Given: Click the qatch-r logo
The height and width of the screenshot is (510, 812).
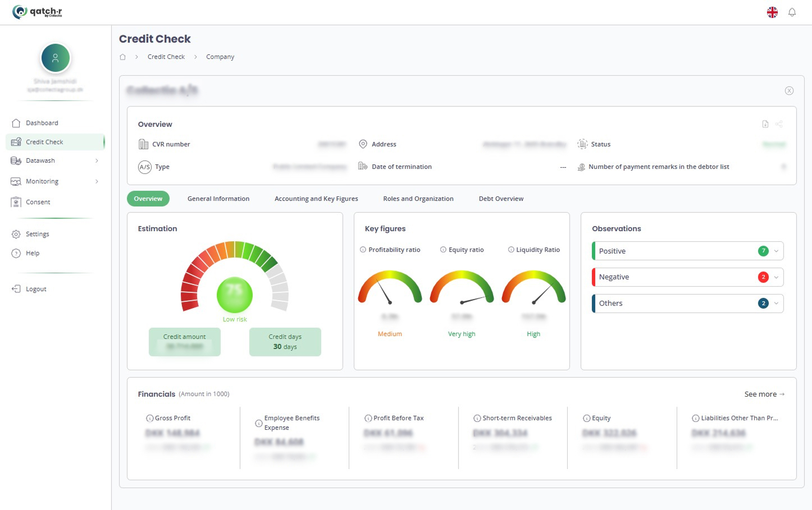Looking at the screenshot, I should [x=37, y=12].
